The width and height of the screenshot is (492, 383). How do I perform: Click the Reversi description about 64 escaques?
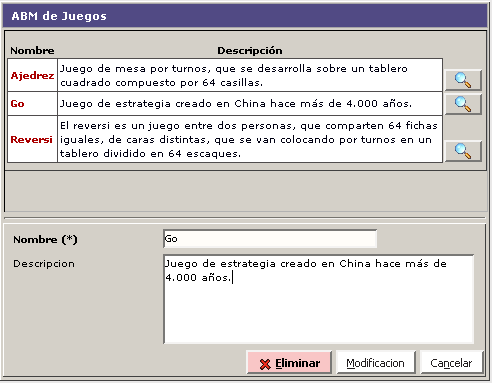(x=250, y=139)
